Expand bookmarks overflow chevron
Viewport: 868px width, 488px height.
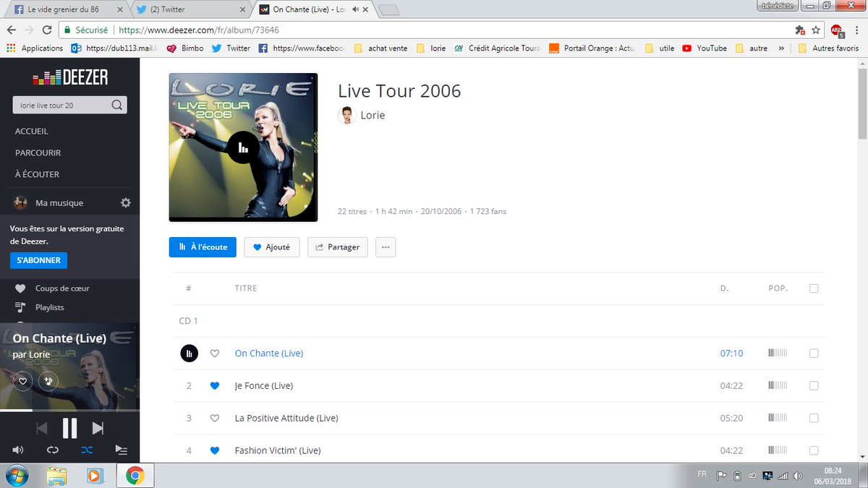tap(782, 48)
